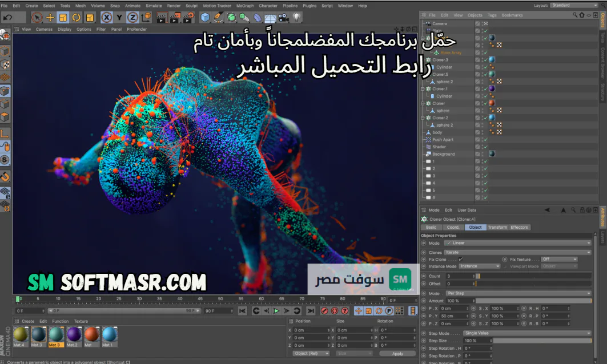Switch to the Transform tab
This screenshot has width=607, height=364.
click(497, 228)
